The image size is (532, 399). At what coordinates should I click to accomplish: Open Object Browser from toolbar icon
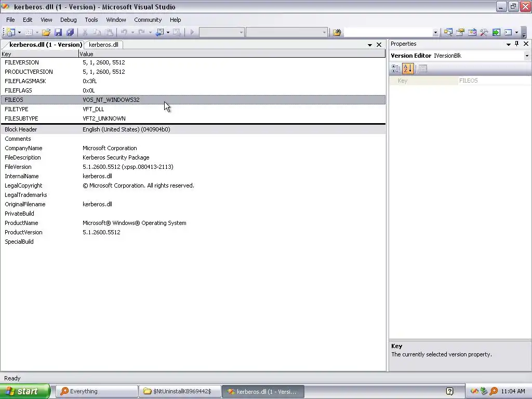coord(472,32)
